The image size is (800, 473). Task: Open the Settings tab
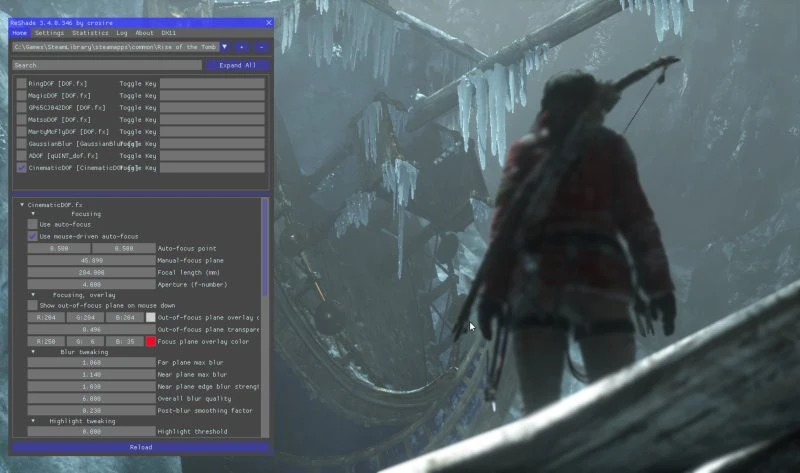click(x=49, y=33)
